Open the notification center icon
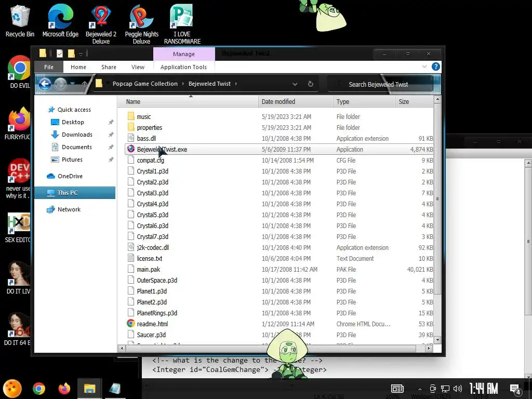This screenshot has height=399, width=532. [x=515, y=389]
